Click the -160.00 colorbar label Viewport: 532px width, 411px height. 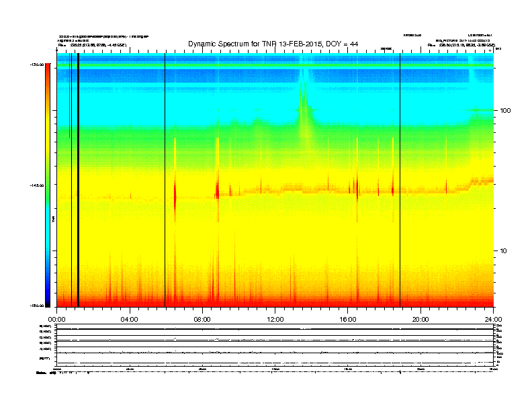pyautogui.click(x=37, y=306)
